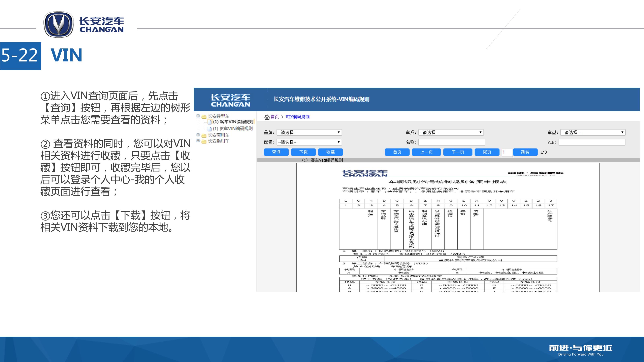This screenshot has height=362, width=644.
Task: Click the 长安轻型车 folder icon
Action: pyautogui.click(x=204, y=116)
